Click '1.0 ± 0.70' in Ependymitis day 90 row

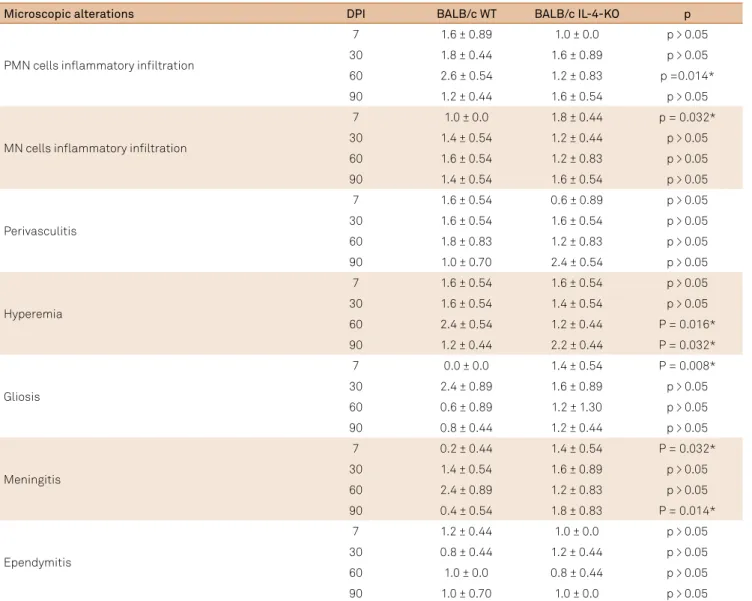tap(466, 594)
